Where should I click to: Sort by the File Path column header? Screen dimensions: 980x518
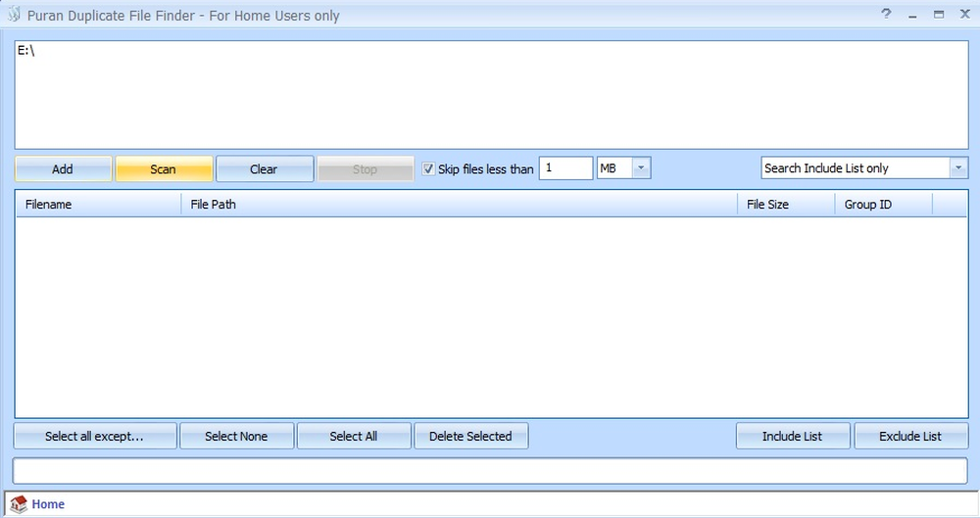(460, 205)
